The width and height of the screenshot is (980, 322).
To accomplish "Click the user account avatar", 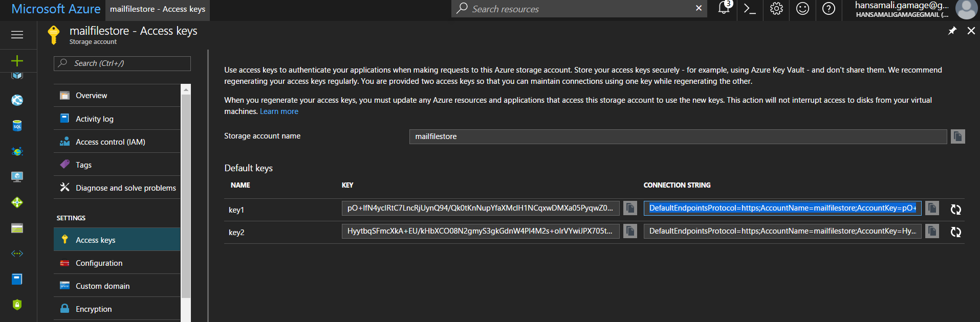I will [x=966, y=9].
